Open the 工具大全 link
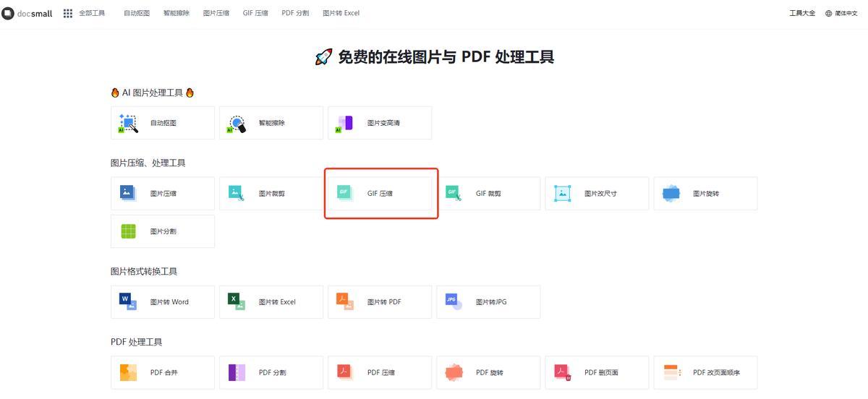868x399 pixels. pos(801,13)
